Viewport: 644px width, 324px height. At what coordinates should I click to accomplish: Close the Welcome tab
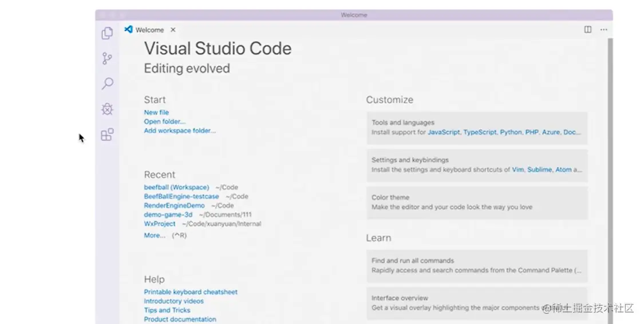(173, 30)
